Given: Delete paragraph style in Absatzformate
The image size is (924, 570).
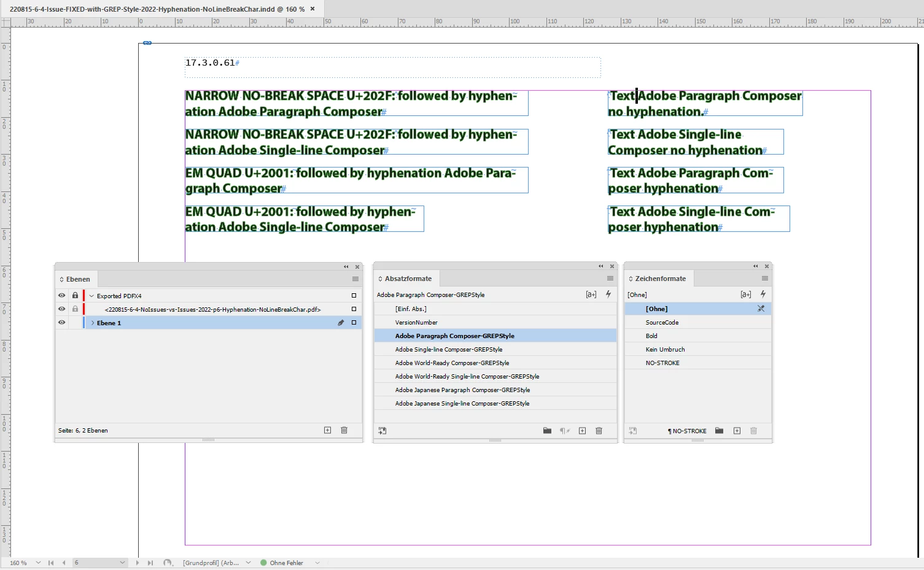Looking at the screenshot, I should point(599,431).
